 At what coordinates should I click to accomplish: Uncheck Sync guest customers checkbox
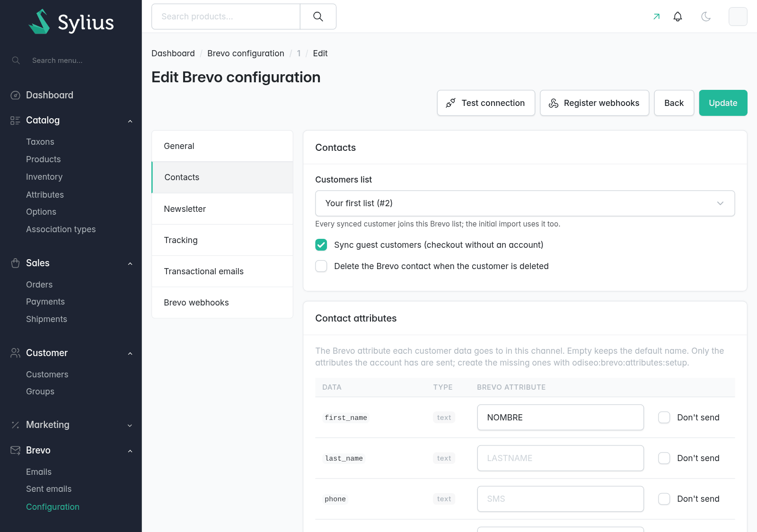pyautogui.click(x=321, y=244)
